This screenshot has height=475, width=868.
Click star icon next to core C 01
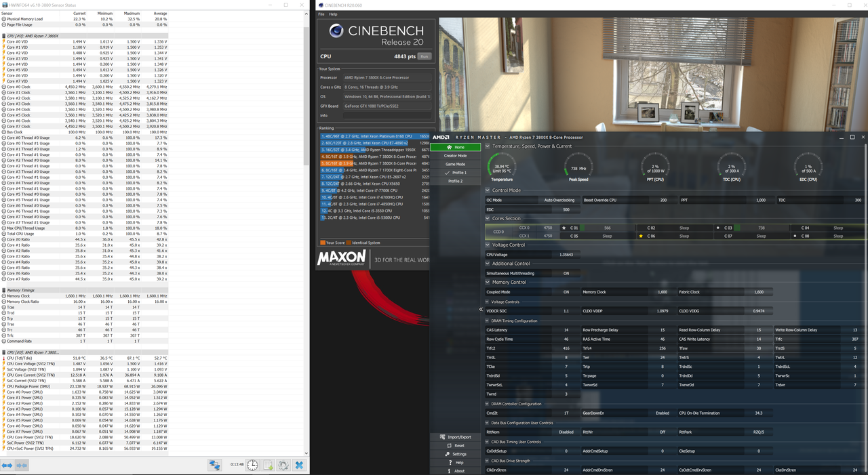pos(564,228)
